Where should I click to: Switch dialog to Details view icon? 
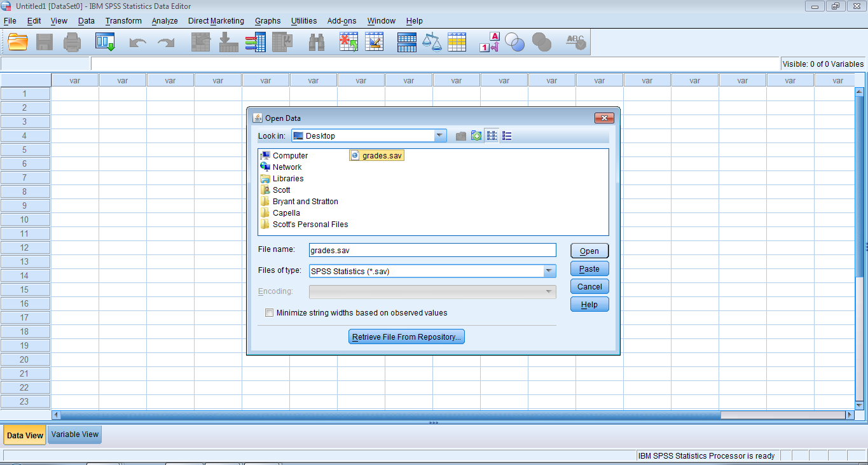coord(507,136)
